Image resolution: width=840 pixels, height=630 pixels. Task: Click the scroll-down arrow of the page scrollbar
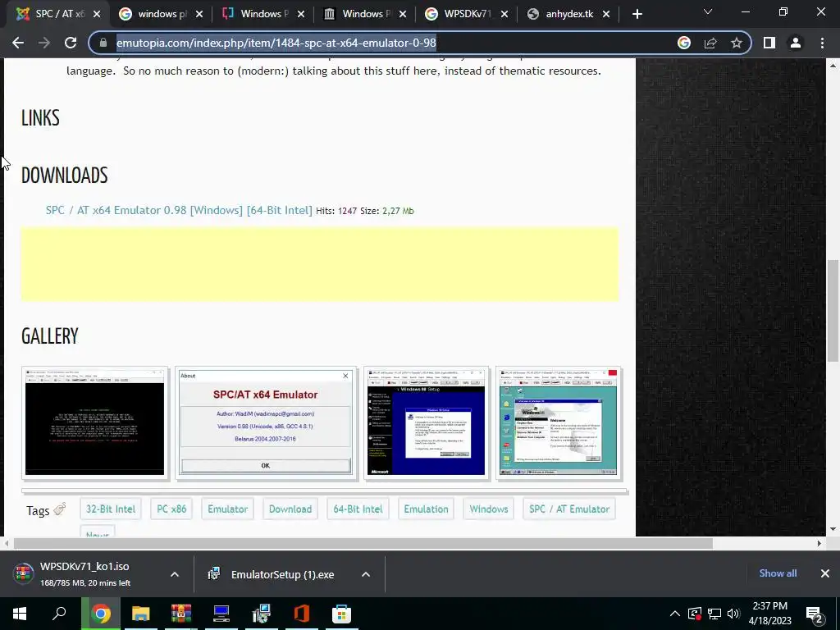point(832,529)
